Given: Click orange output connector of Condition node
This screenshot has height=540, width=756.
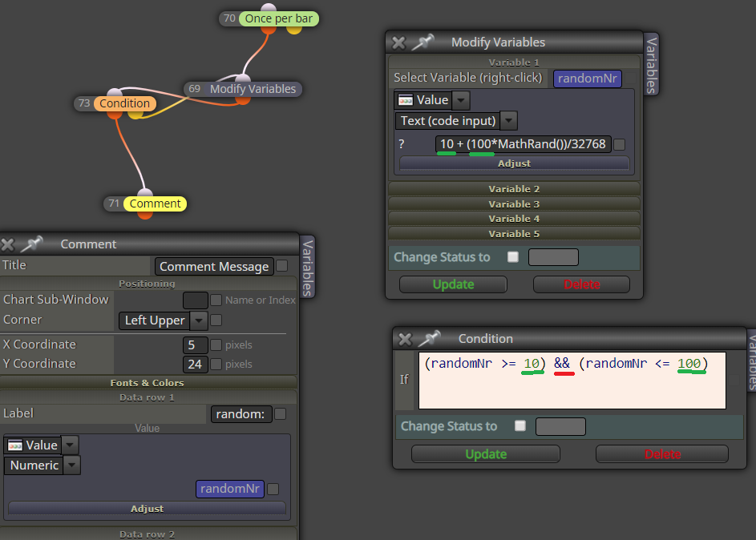Looking at the screenshot, I should (115, 115).
